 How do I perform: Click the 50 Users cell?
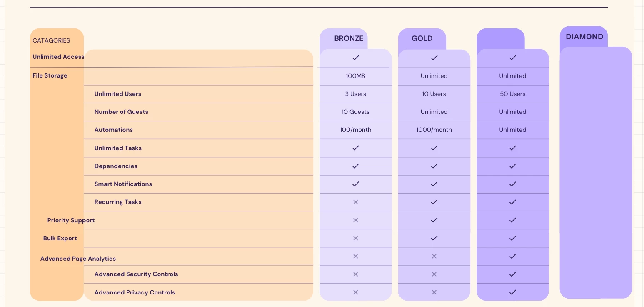[x=513, y=94]
